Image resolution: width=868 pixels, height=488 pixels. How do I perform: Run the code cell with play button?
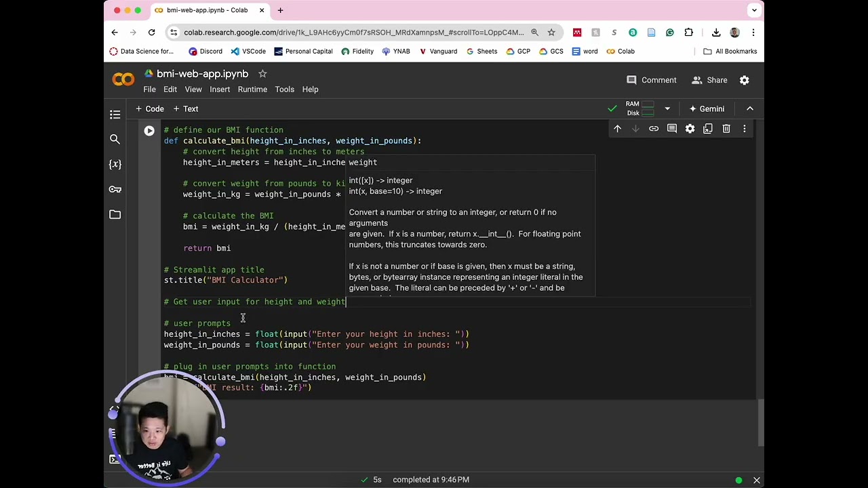click(149, 131)
